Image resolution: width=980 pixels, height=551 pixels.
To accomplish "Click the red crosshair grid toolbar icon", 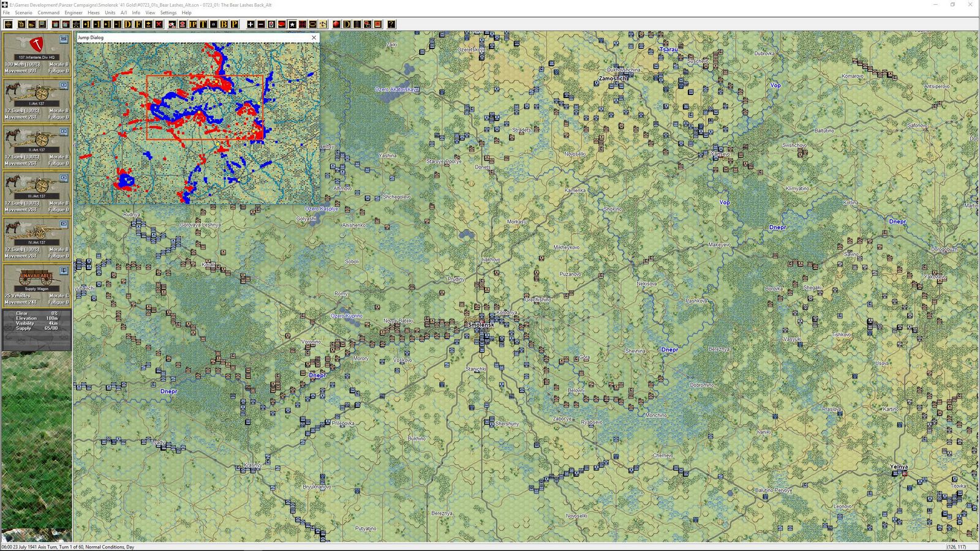I will 303,24.
